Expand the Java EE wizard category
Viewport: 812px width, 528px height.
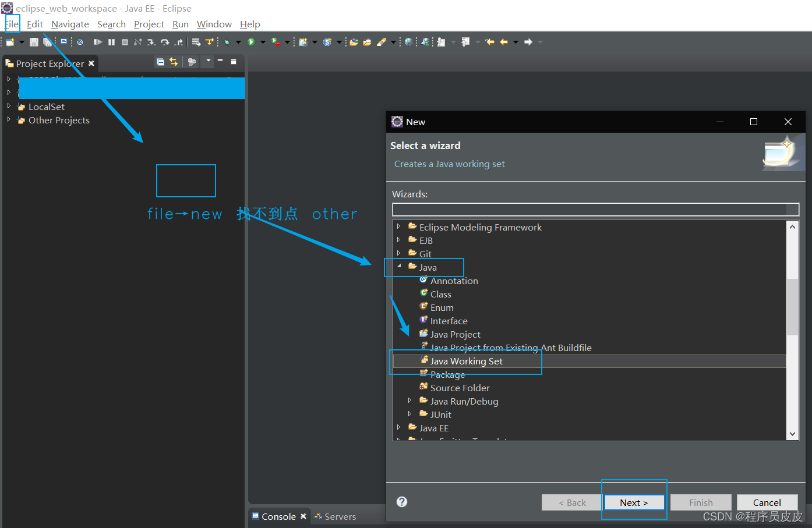[x=398, y=428]
